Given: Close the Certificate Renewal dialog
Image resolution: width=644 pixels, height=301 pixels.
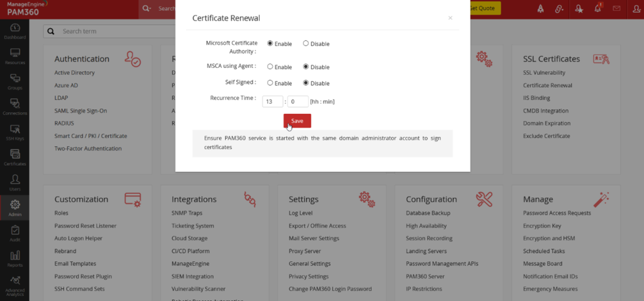Looking at the screenshot, I should point(450,18).
